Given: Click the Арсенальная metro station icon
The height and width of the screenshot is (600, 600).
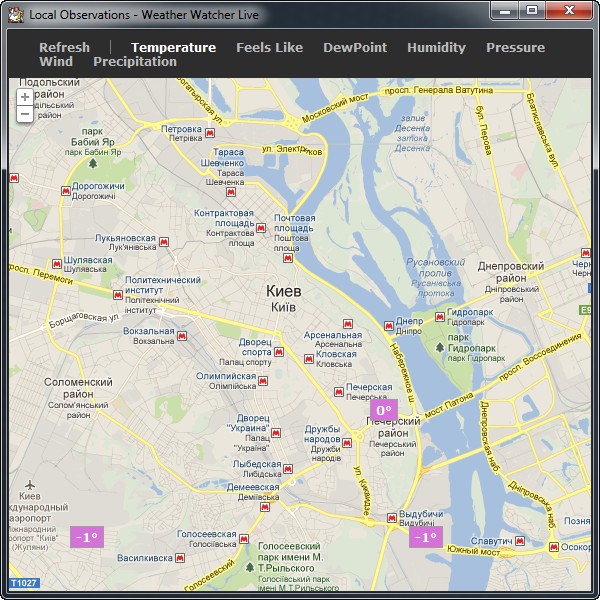Looking at the screenshot, I should point(347,324).
